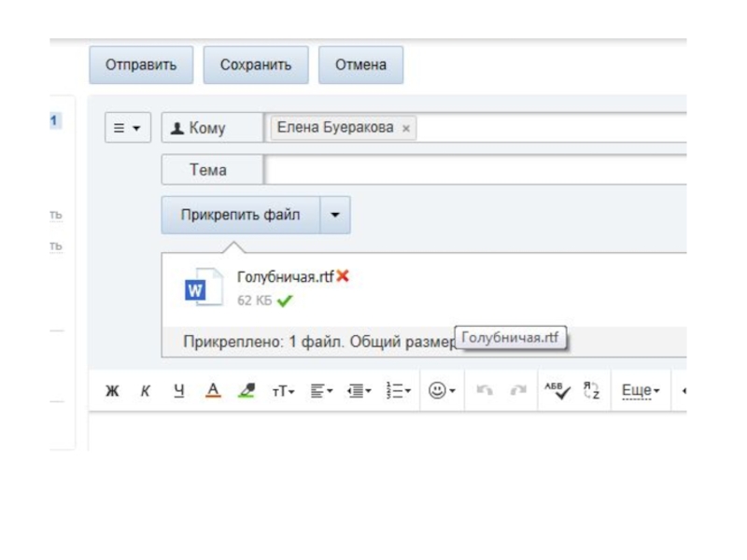Click the 62 КБ file size text
The width and height of the screenshot is (747, 560).
(x=254, y=301)
